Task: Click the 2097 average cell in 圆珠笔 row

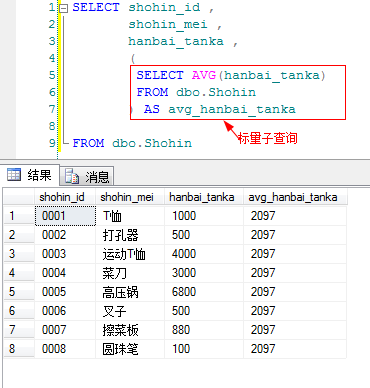Action: (295, 349)
